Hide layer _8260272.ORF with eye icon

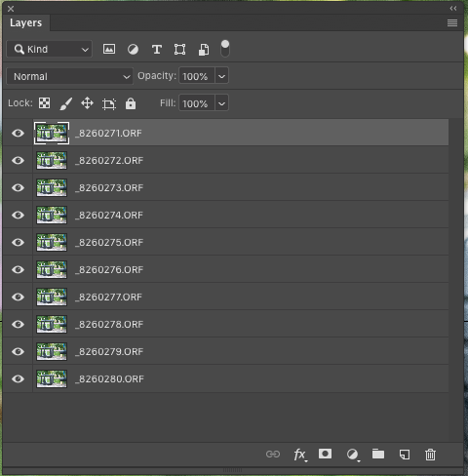(18, 160)
